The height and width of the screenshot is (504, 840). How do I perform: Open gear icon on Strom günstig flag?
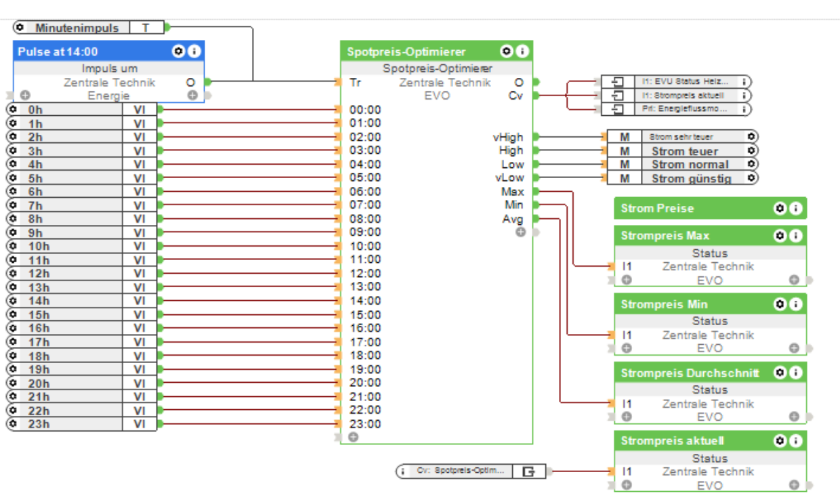click(x=751, y=178)
